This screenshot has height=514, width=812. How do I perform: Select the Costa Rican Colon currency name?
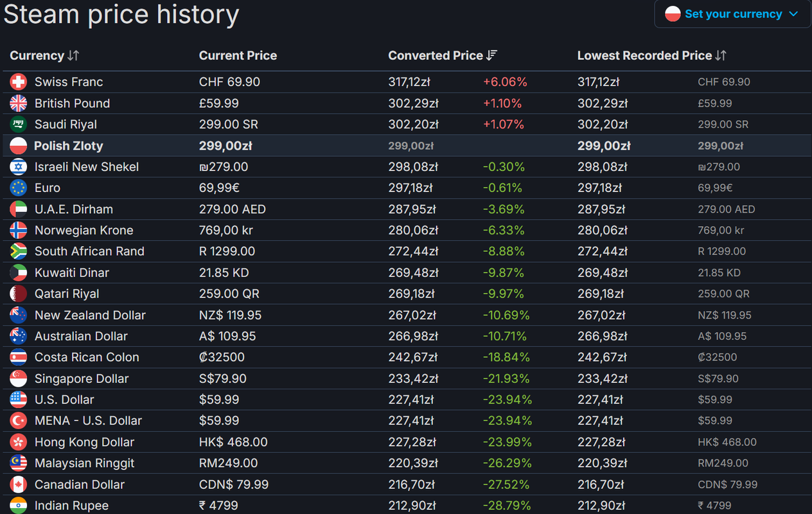point(87,357)
